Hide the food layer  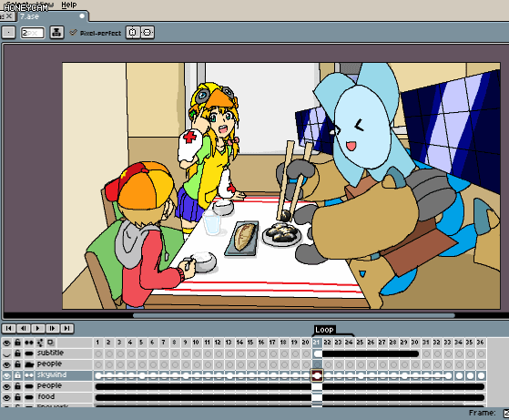pos(6,397)
